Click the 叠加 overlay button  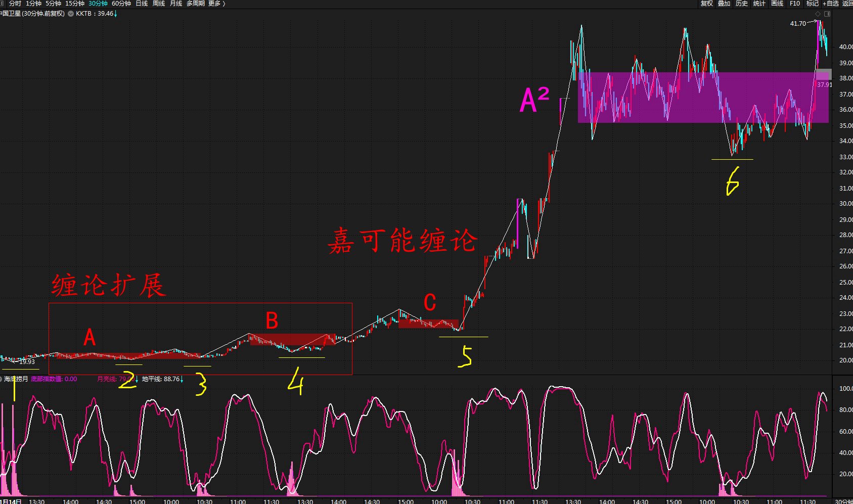pos(724,4)
